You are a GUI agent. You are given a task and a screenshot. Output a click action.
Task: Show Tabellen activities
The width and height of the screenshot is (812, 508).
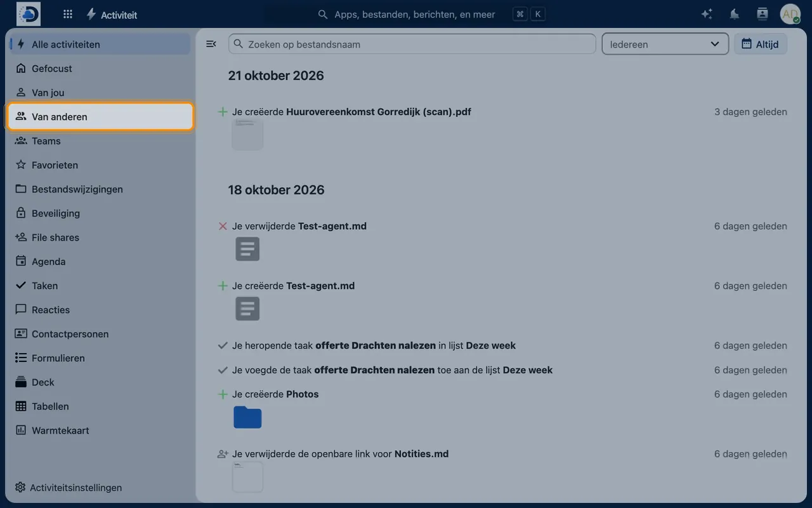pyautogui.click(x=99, y=406)
